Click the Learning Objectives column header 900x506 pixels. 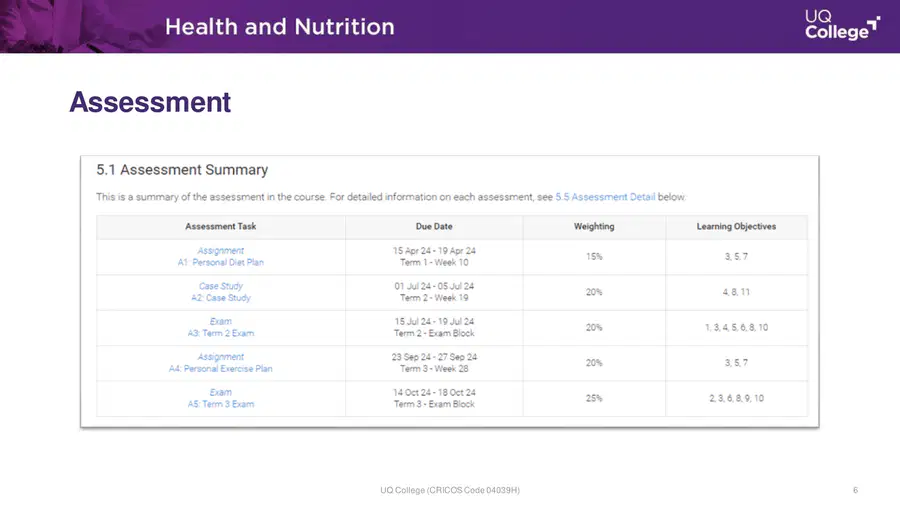coord(736,227)
